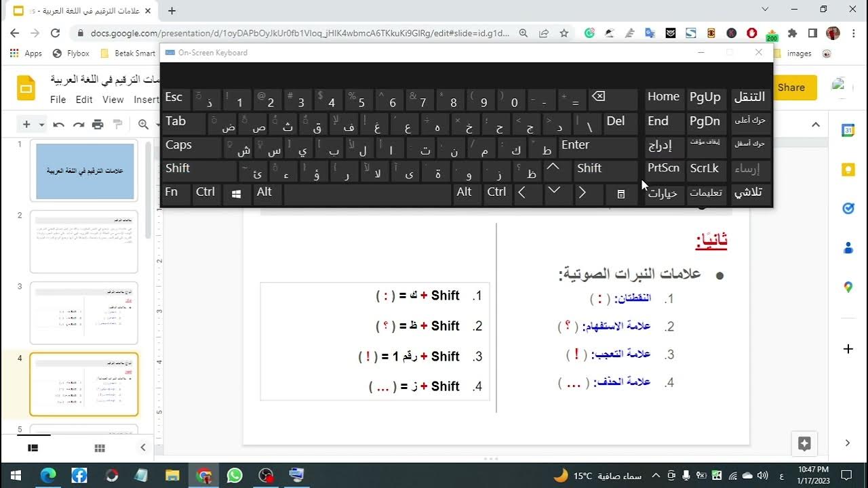This screenshot has width=868, height=488.
Task: Click the yellow Share button
Action: [795, 87]
